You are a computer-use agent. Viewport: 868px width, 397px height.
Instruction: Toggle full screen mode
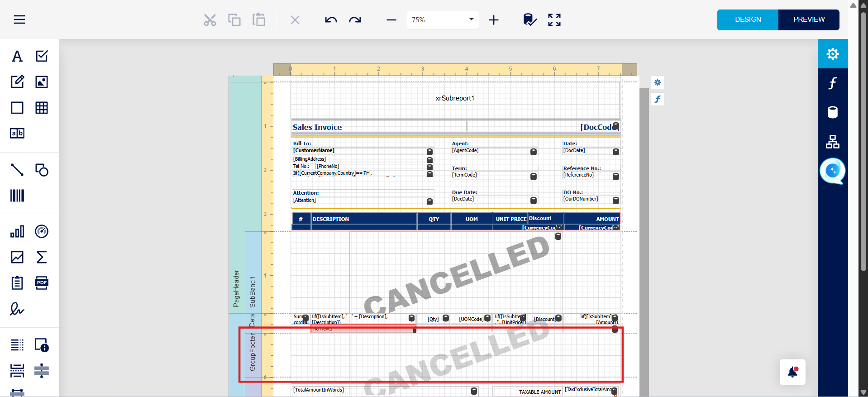pos(554,20)
